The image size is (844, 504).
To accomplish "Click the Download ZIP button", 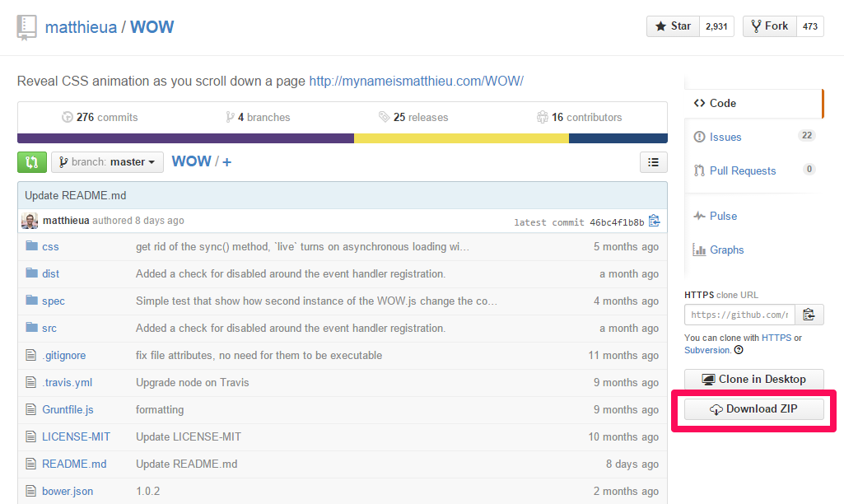I will 754,409.
